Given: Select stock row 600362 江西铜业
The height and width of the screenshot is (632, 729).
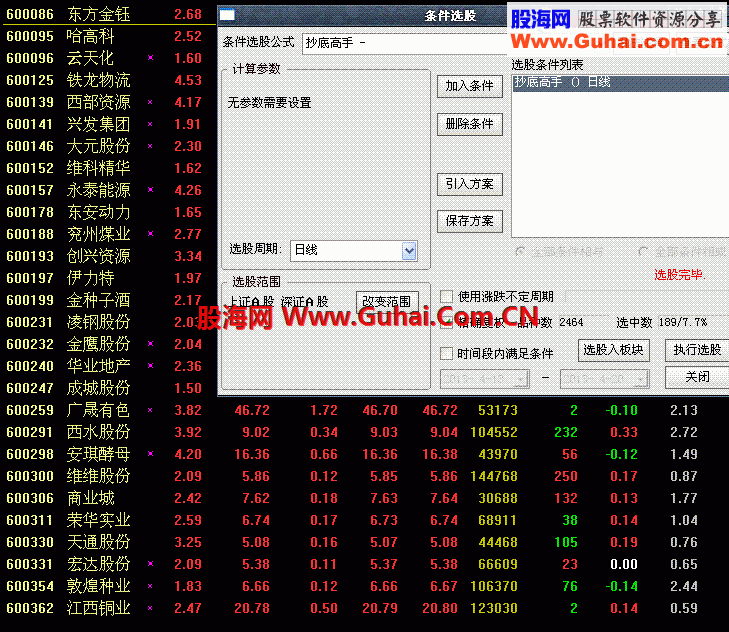Looking at the screenshot, I should (351, 608).
